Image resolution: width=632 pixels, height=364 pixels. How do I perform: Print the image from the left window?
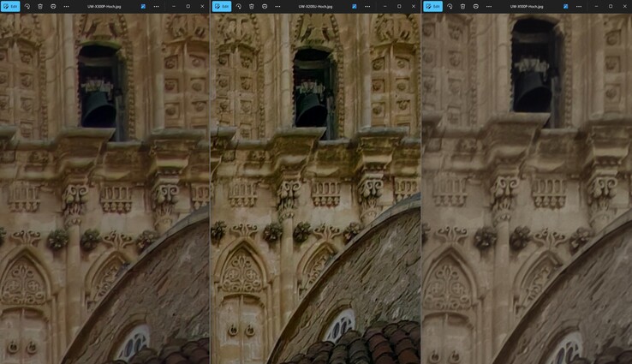53,6
